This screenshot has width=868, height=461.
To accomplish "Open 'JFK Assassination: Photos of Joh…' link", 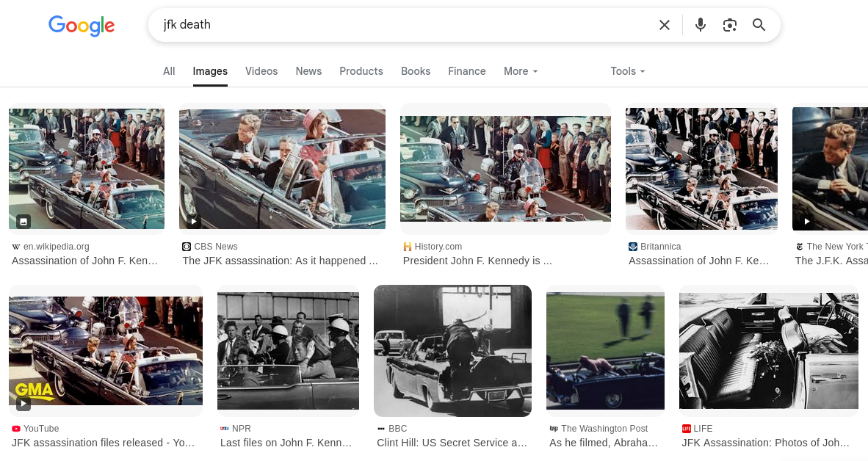I will [x=766, y=443].
